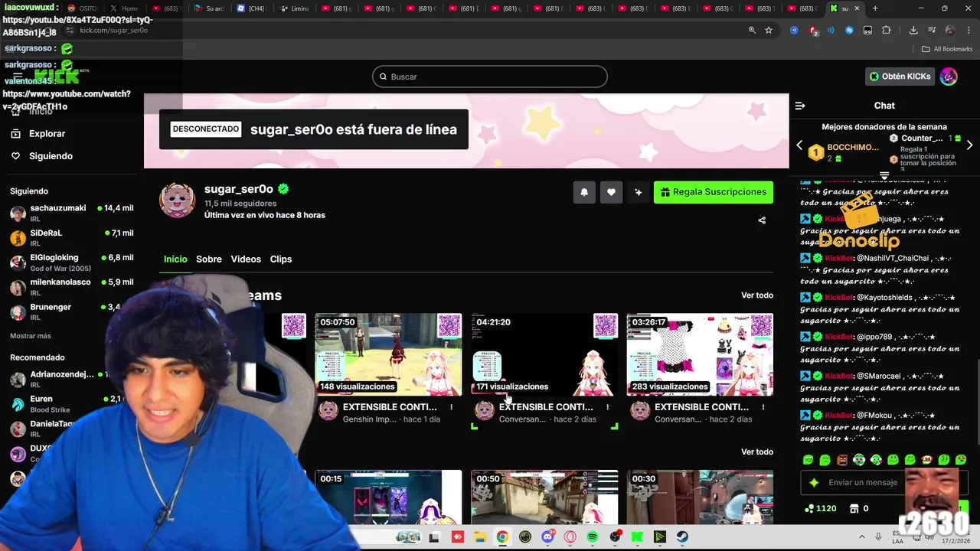Open the All Bookmarks folder
The height and width of the screenshot is (551, 980).
tap(947, 49)
